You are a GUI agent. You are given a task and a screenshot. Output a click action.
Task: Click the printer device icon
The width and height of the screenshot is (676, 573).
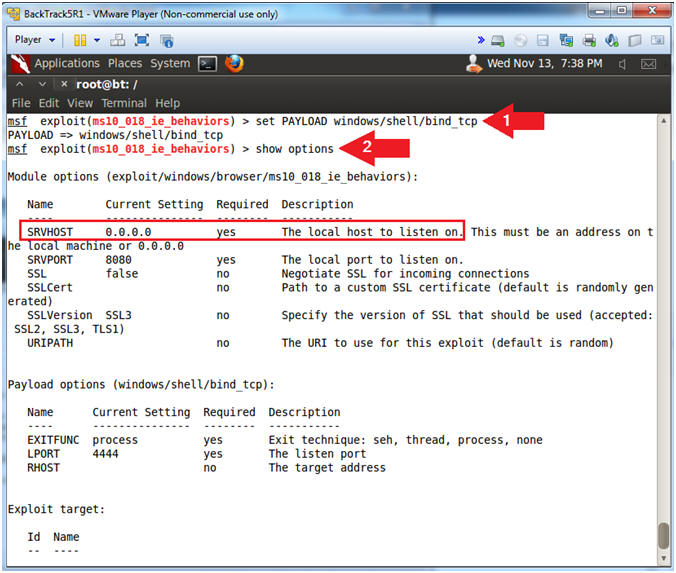click(x=589, y=41)
